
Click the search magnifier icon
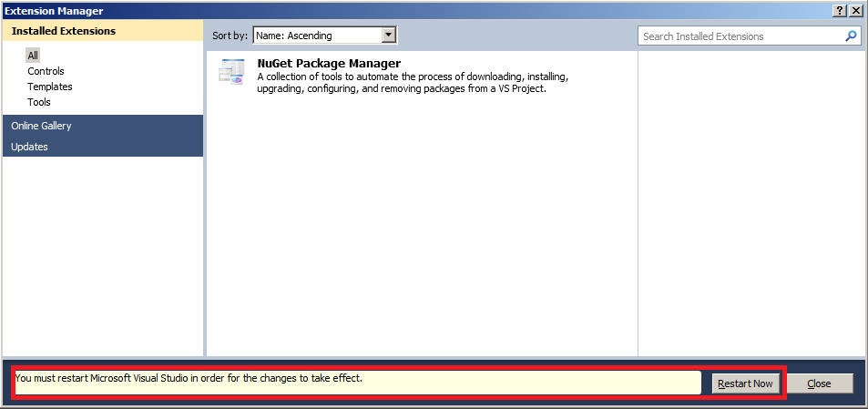coord(851,36)
